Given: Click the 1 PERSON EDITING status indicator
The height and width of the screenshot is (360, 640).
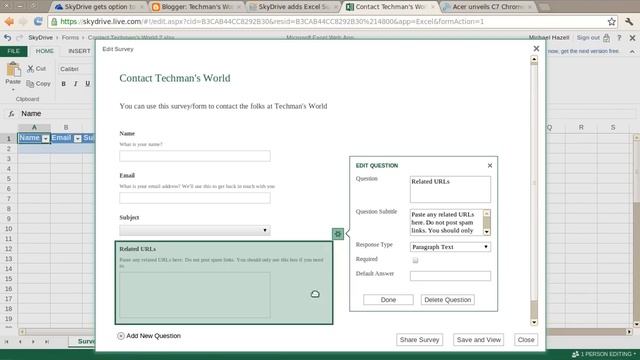Looking at the screenshot, I should [604, 354].
